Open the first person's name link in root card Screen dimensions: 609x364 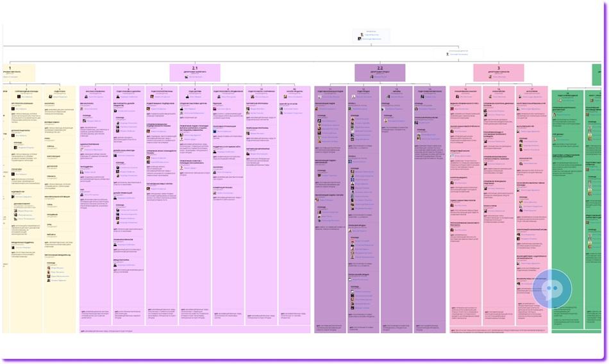pos(372,34)
